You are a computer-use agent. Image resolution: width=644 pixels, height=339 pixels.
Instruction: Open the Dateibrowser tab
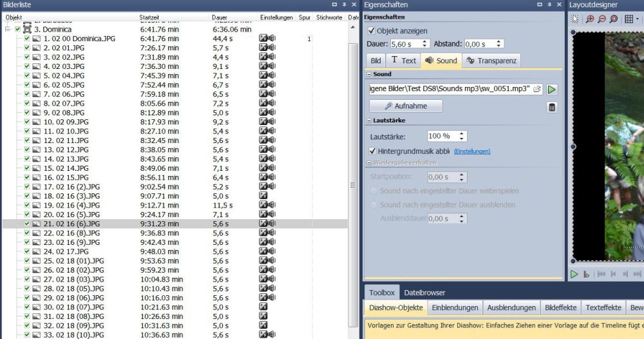coord(425,293)
